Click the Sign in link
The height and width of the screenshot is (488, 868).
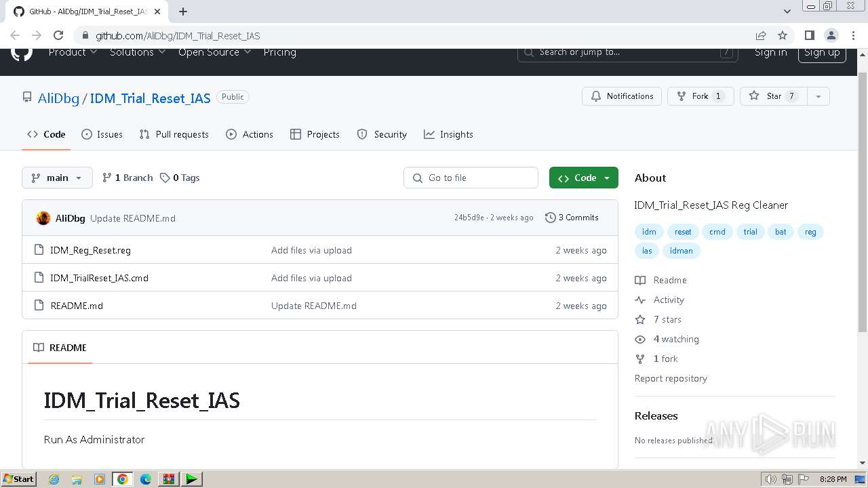coord(770,52)
